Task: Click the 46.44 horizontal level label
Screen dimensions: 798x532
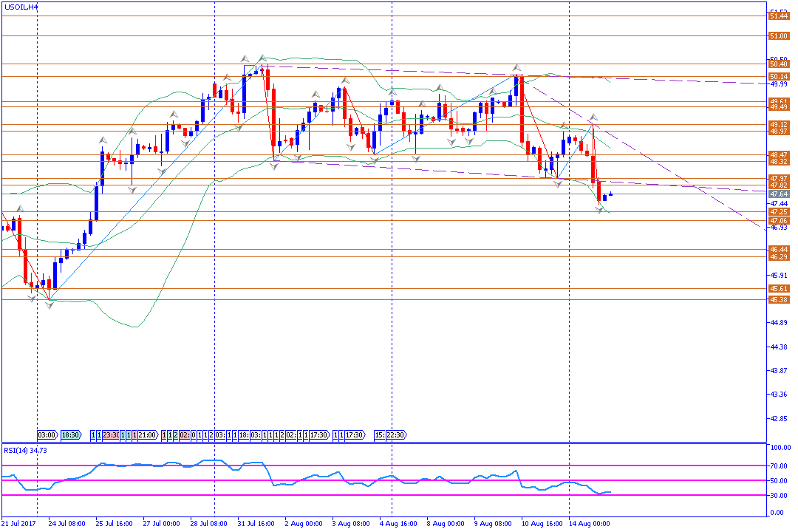Action: point(777,250)
